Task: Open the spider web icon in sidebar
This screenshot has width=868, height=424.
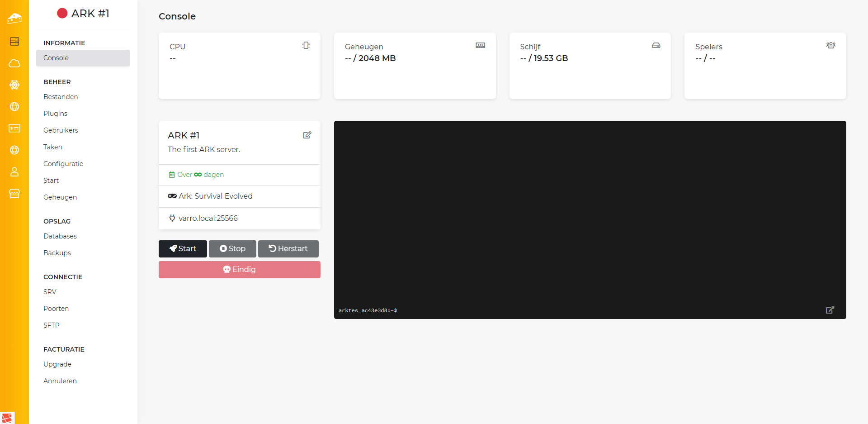Action: (14, 85)
